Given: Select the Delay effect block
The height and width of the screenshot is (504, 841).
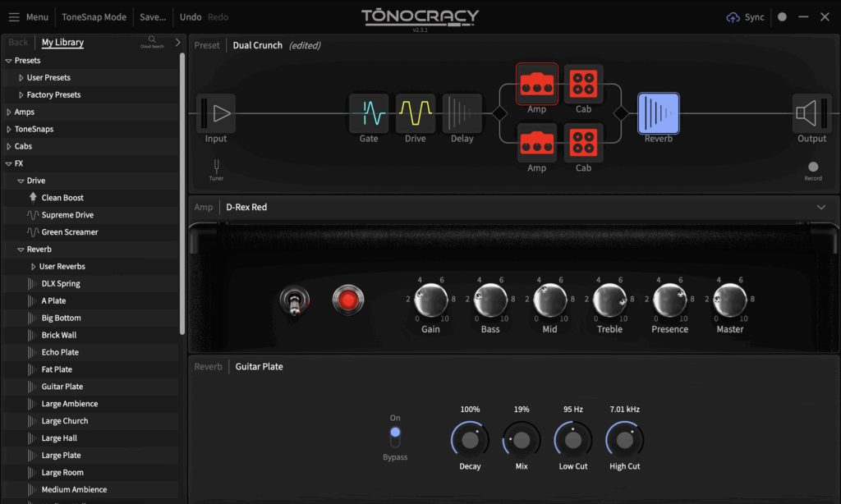Looking at the screenshot, I should tap(462, 113).
